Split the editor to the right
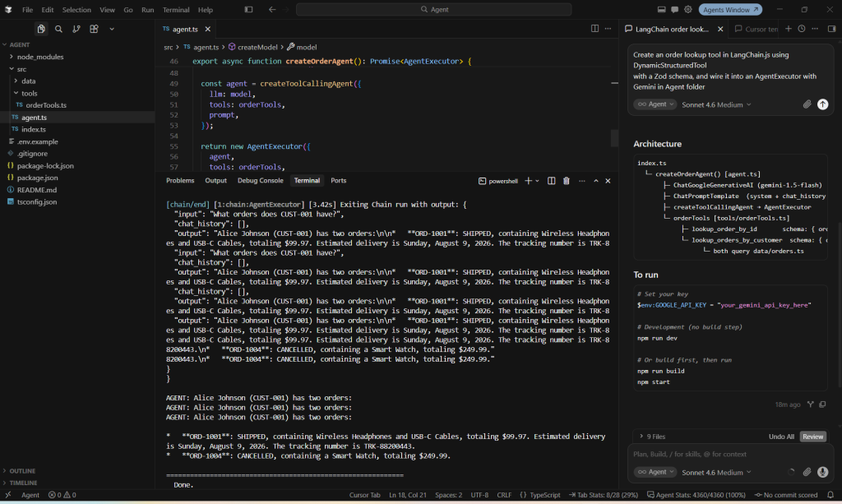This screenshot has width=842, height=504. 594,29
